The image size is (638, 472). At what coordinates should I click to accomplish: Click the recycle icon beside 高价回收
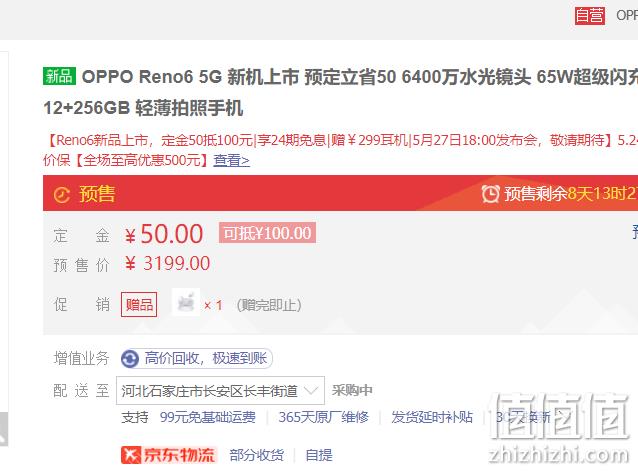pos(130,359)
